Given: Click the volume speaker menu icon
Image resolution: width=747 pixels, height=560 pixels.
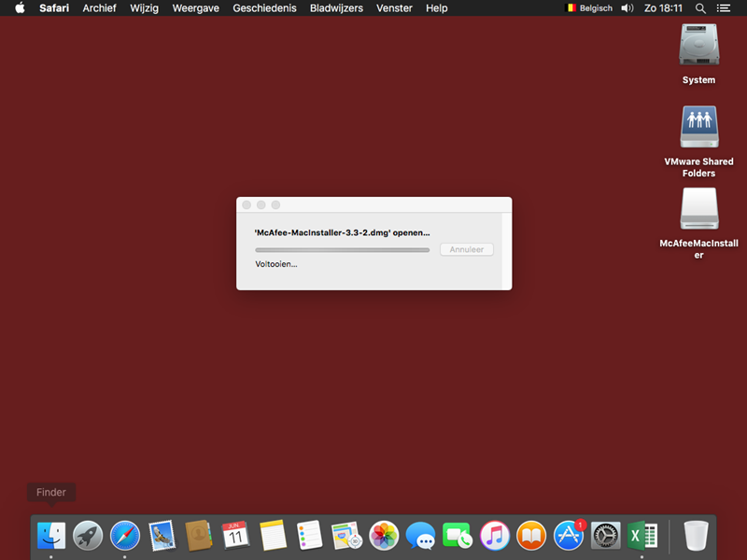Looking at the screenshot, I should click(627, 8).
